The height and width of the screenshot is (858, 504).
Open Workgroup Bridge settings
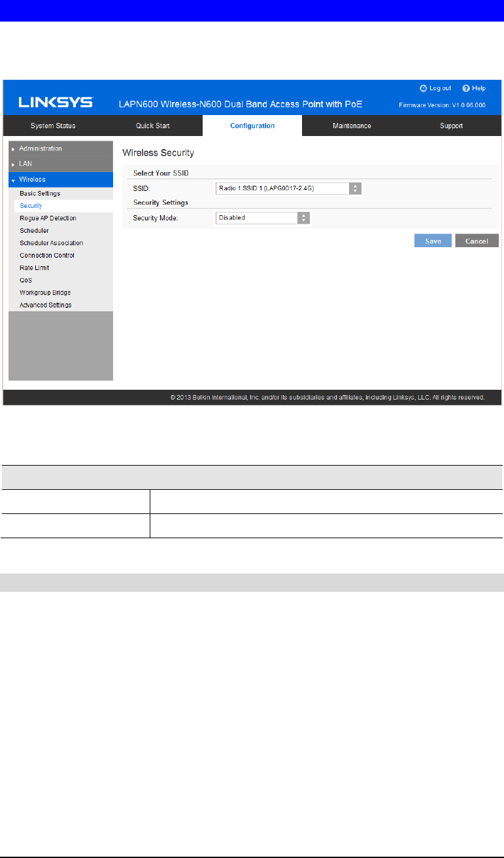[x=45, y=293]
